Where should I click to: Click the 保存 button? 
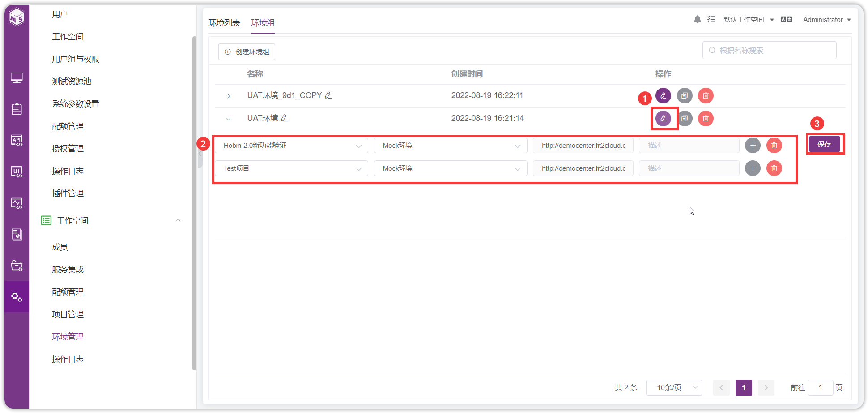pos(824,144)
